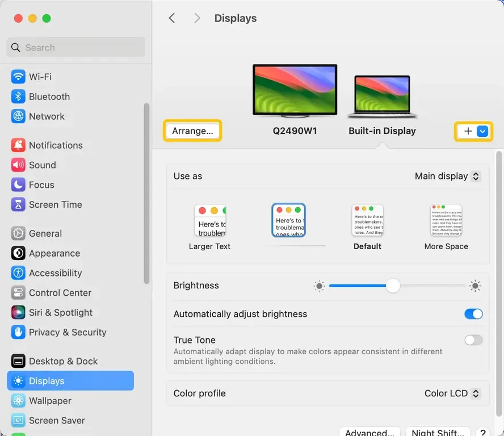Click the Control Center icon

(18, 293)
